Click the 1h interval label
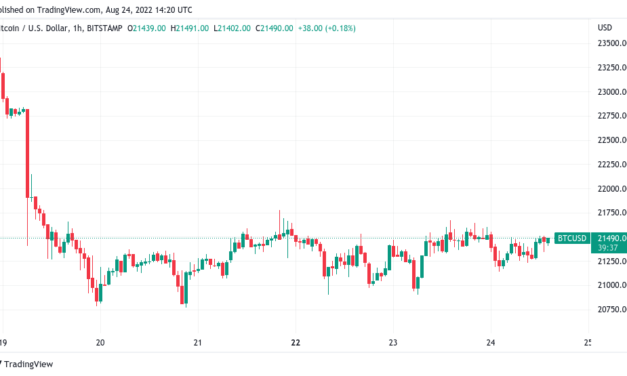The height and width of the screenshot is (376, 627). click(x=78, y=28)
